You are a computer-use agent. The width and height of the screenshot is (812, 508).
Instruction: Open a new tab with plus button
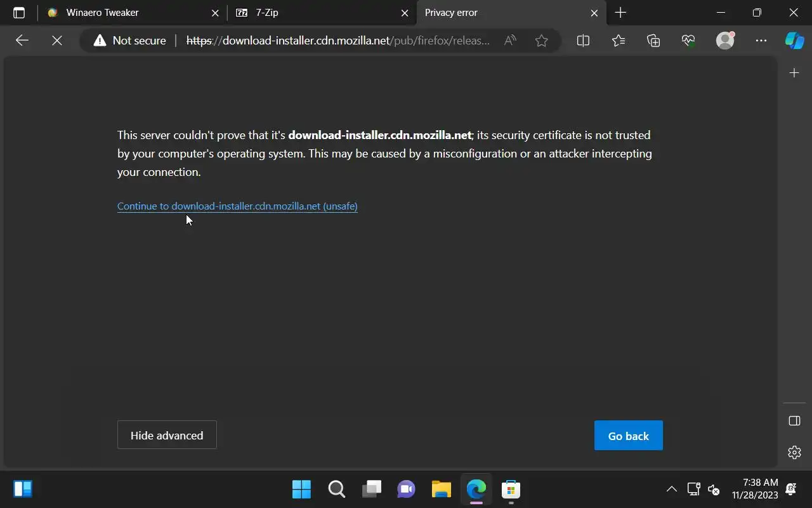pos(620,13)
